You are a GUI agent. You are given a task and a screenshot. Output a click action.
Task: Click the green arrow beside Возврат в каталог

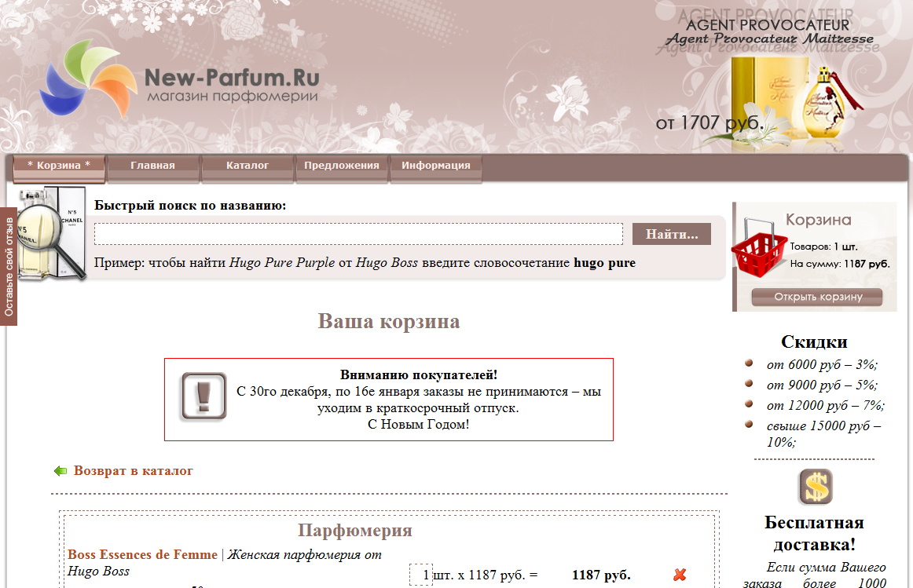(60, 470)
